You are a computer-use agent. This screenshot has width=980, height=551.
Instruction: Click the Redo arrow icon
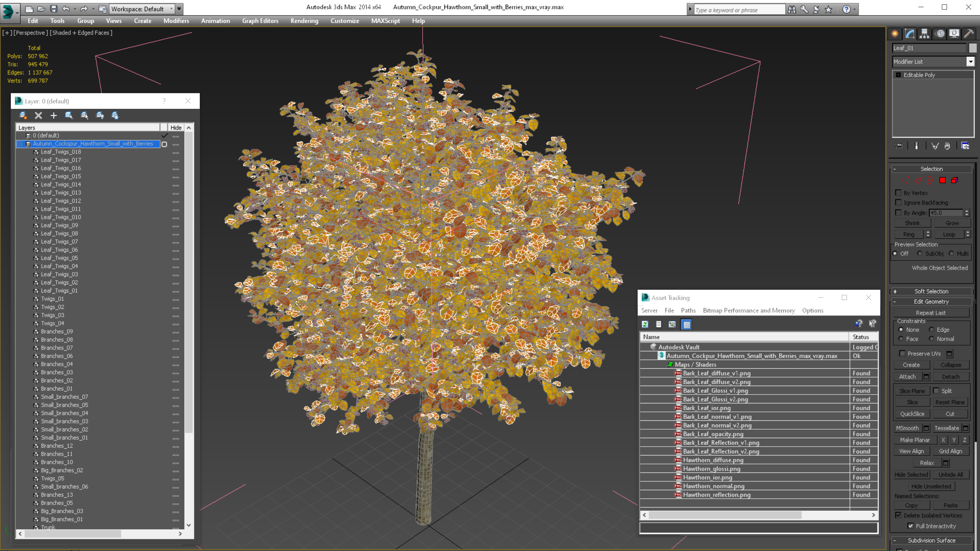click(84, 9)
